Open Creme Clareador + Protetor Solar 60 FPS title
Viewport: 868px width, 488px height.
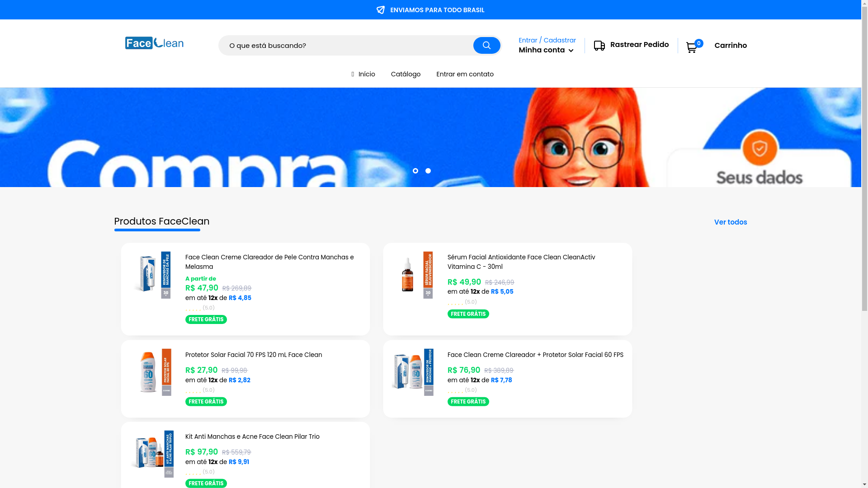(x=535, y=355)
